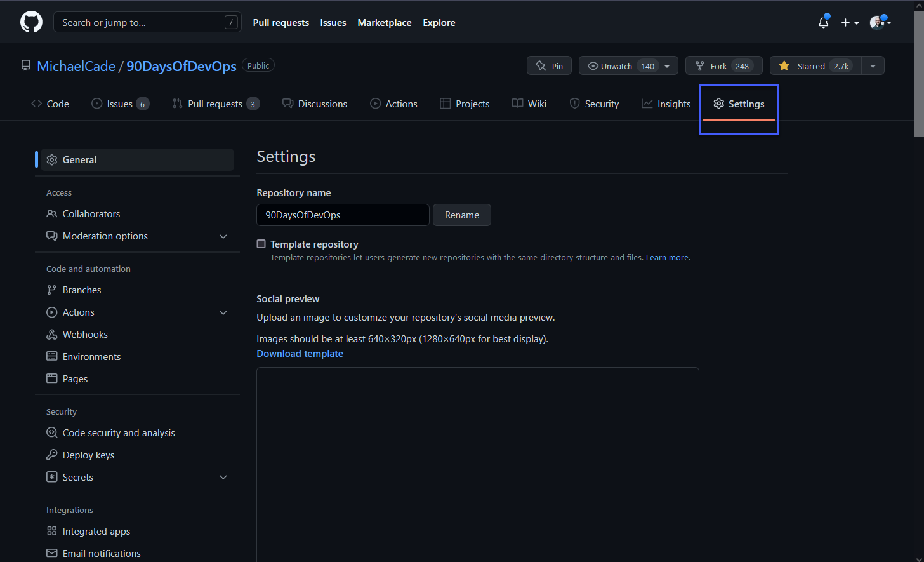The width and height of the screenshot is (924, 562).
Task: Open the Download template link
Action: [300, 353]
